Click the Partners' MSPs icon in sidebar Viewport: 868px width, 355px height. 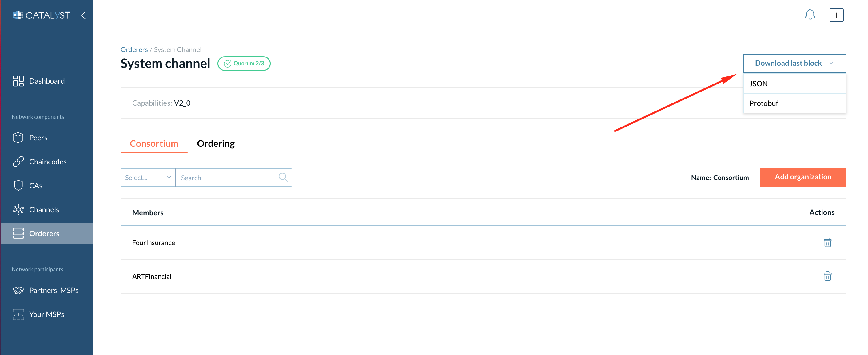click(x=18, y=290)
